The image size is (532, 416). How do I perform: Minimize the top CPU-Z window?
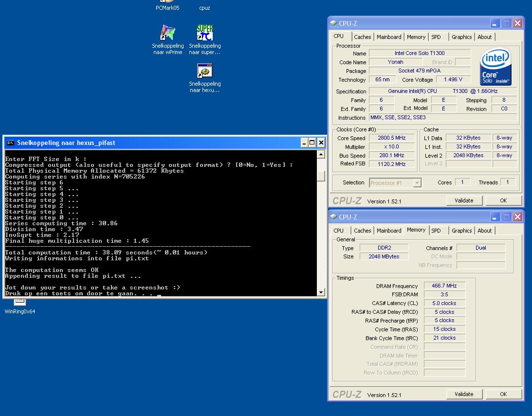tap(495, 23)
